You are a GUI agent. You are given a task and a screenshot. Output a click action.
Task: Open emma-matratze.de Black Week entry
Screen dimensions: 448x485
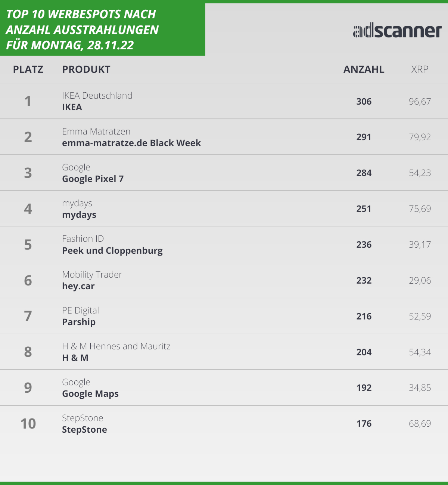click(x=131, y=143)
